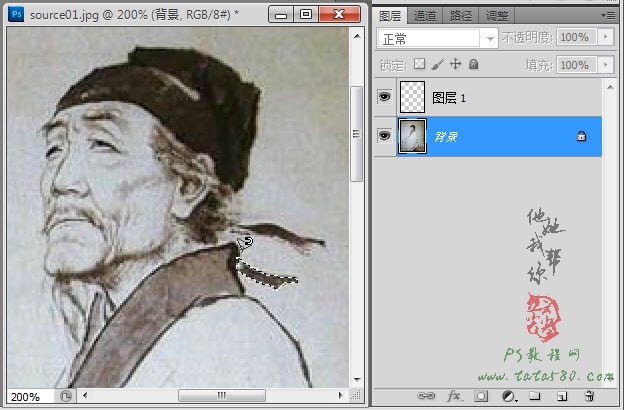The width and height of the screenshot is (624, 410).
Task: Open layer style fx menu
Action: [454, 396]
